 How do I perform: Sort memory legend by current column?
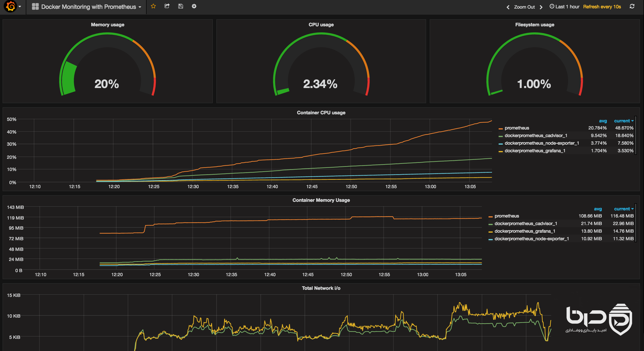point(624,209)
